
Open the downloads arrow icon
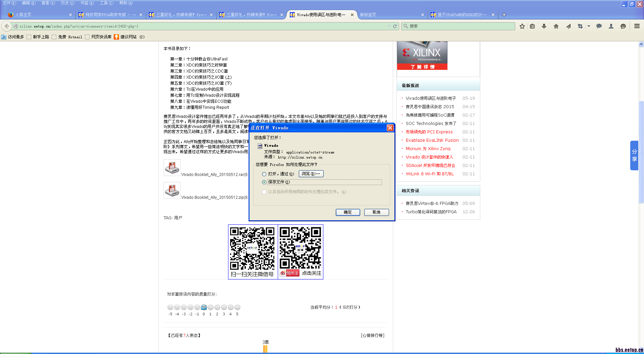coord(544,26)
